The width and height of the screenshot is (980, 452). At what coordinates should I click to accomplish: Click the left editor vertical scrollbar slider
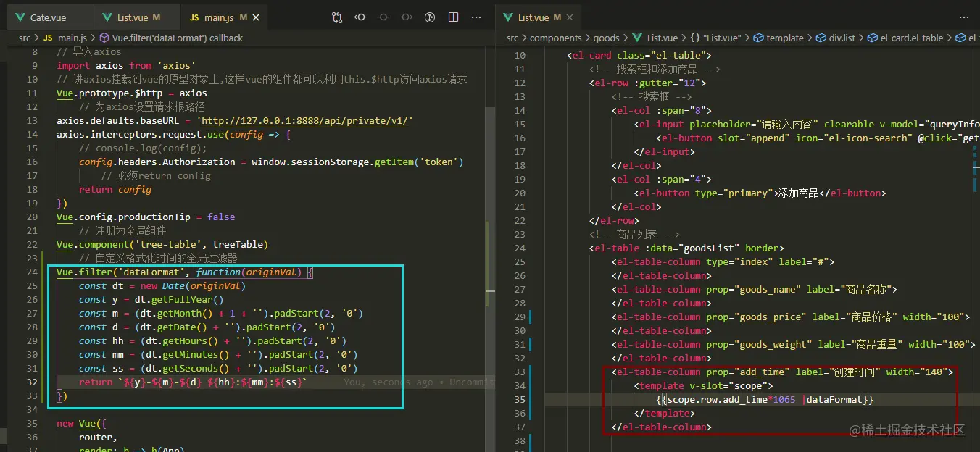pos(490,181)
